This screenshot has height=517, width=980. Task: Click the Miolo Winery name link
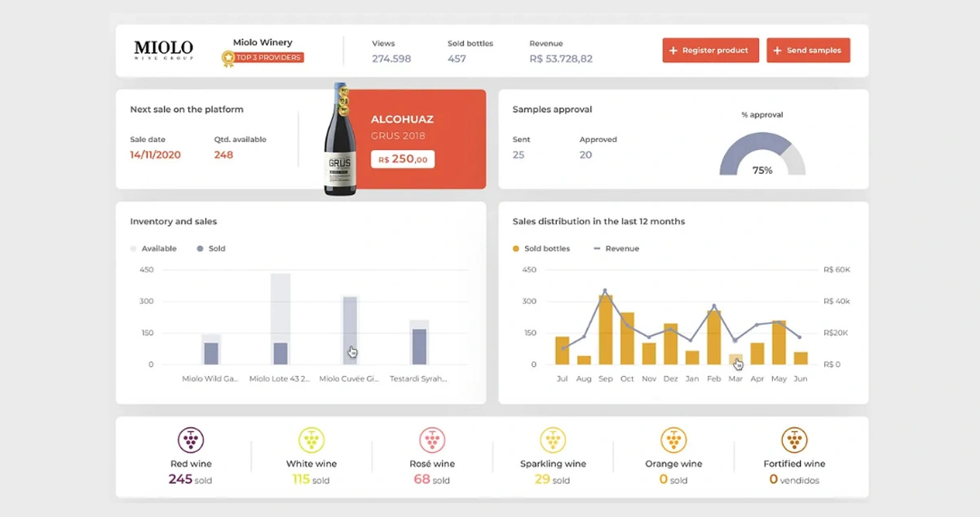pos(263,42)
